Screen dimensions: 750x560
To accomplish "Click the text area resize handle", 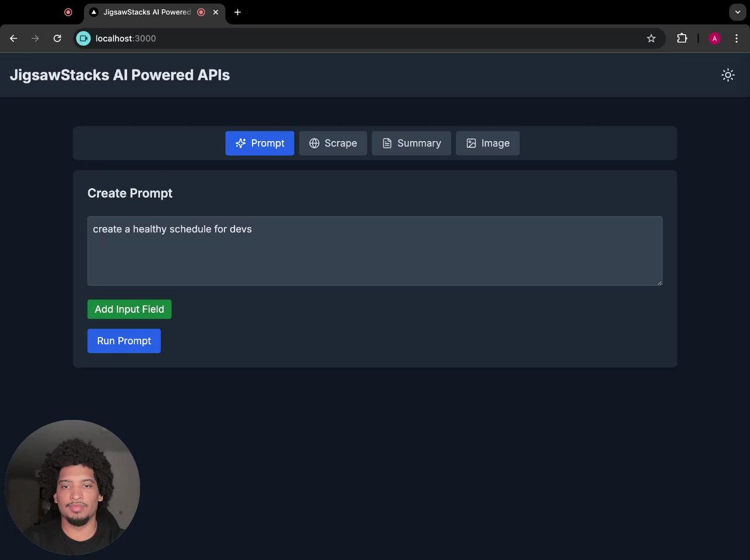I will coord(659,282).
